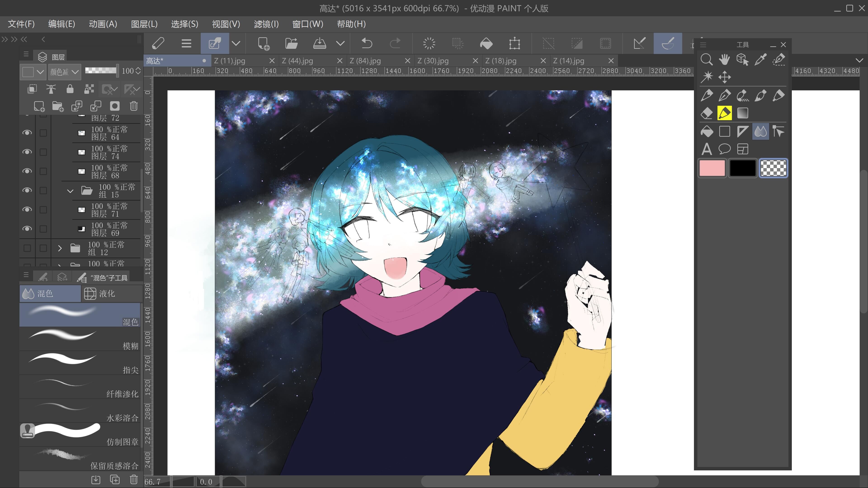Expand the 组 12 layer folder

coord(60,249)
